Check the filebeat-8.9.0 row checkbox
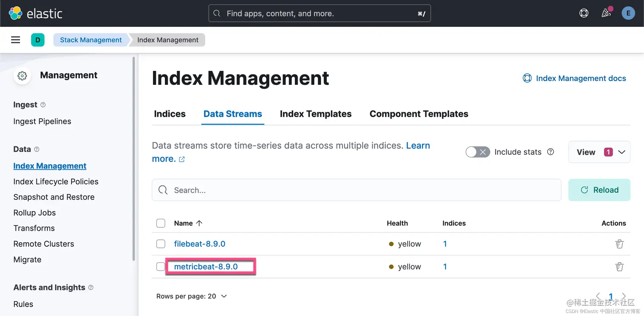Viewport: 644px width, 316px height. click(x=161, y=244)
